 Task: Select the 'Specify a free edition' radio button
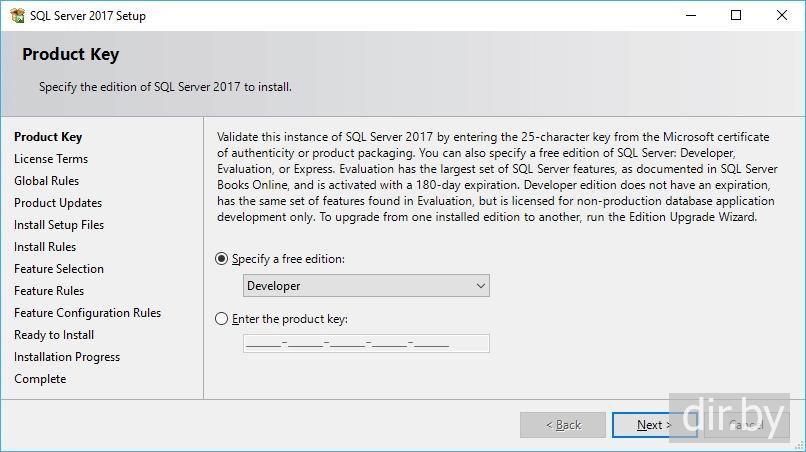coord(222,258)
